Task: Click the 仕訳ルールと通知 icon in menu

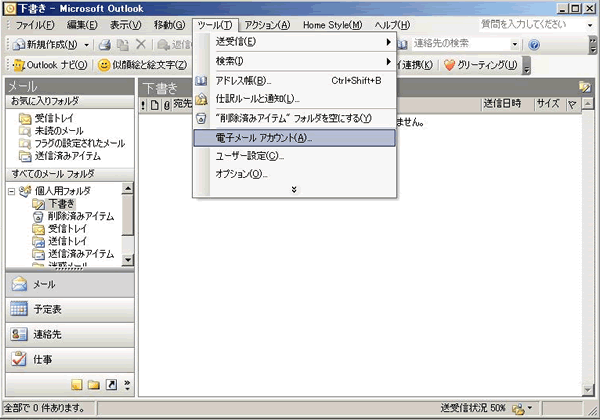Action: click(x=201, y=99)
